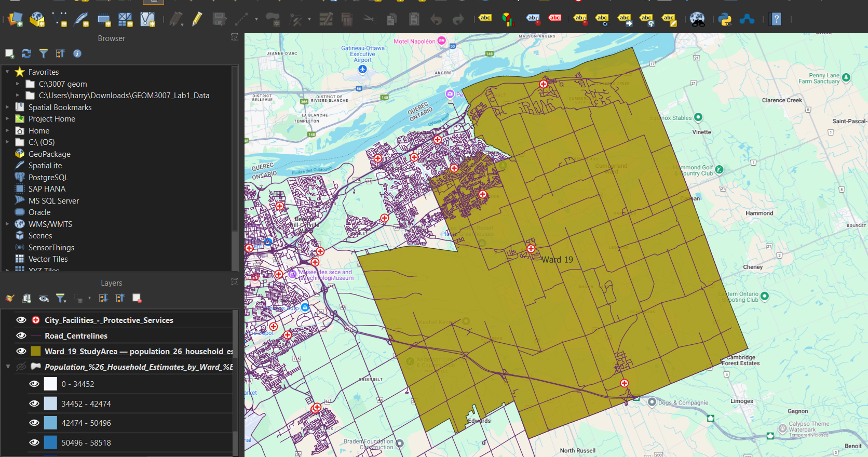This screenshot has width=868, height=457.
Task: Expand the WMS/WMTS browser node
Action: coord(7,224)
